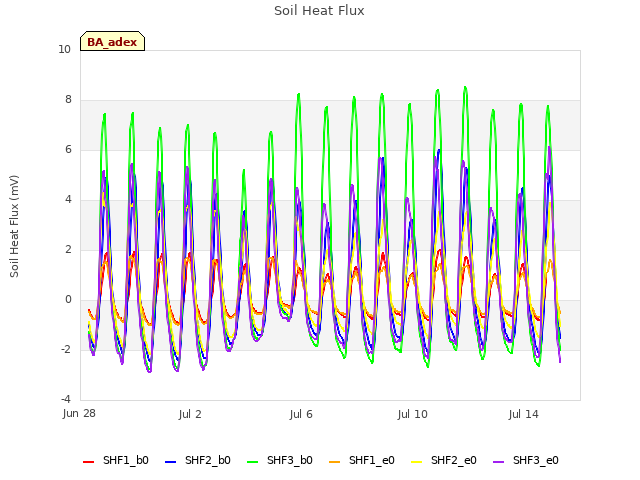Toggle SHF1_b0 series in legend
The width and height of the screenshot is (640, 480).
(x=116, y=460)
